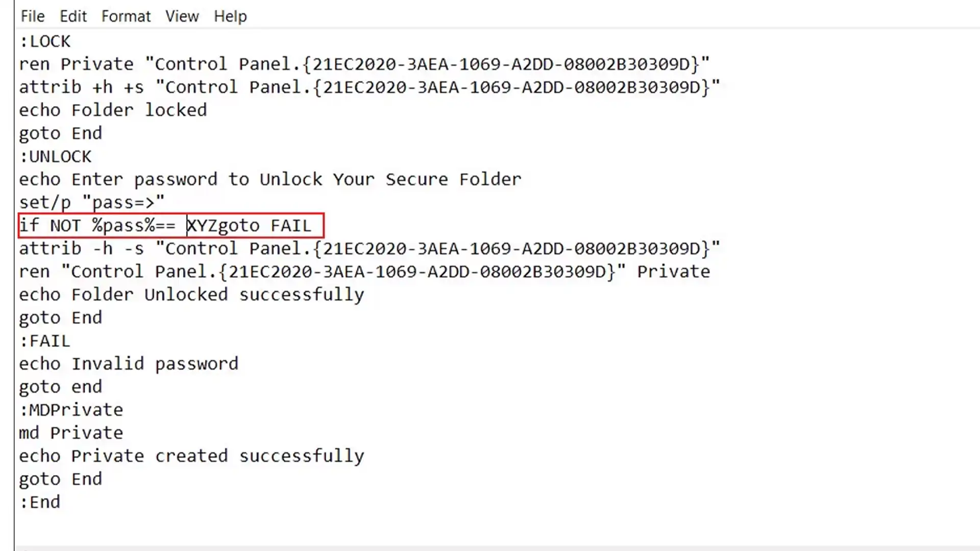Image resolution: width=980 pixels, height=551 pixels.
Task: Click the File menu
Action: (32, 15)
